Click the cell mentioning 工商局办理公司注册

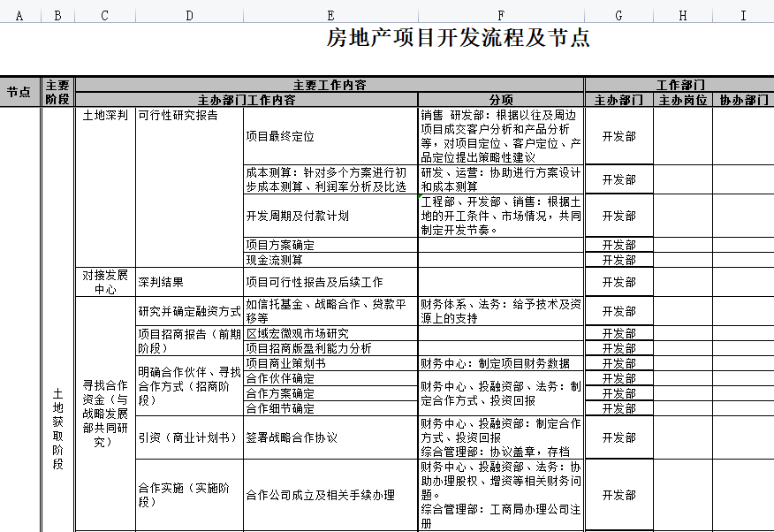[501, 495]
